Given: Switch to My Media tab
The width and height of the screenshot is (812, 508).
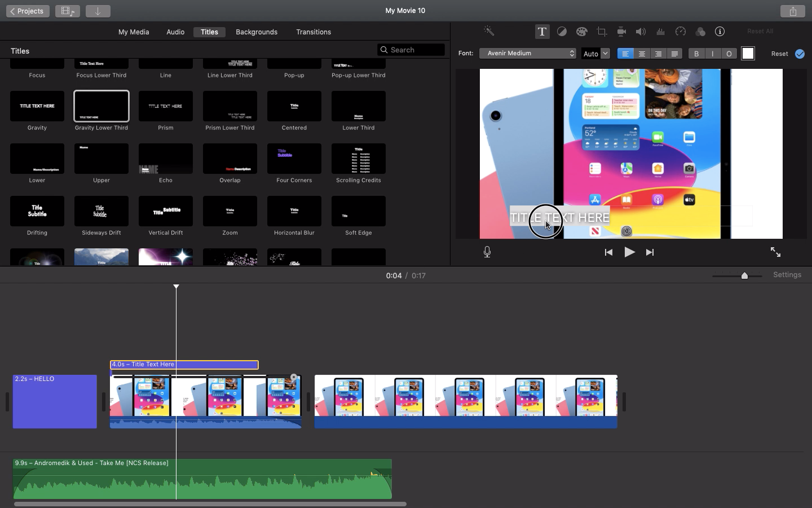Looking at the screenshot, I should (134, 32).
